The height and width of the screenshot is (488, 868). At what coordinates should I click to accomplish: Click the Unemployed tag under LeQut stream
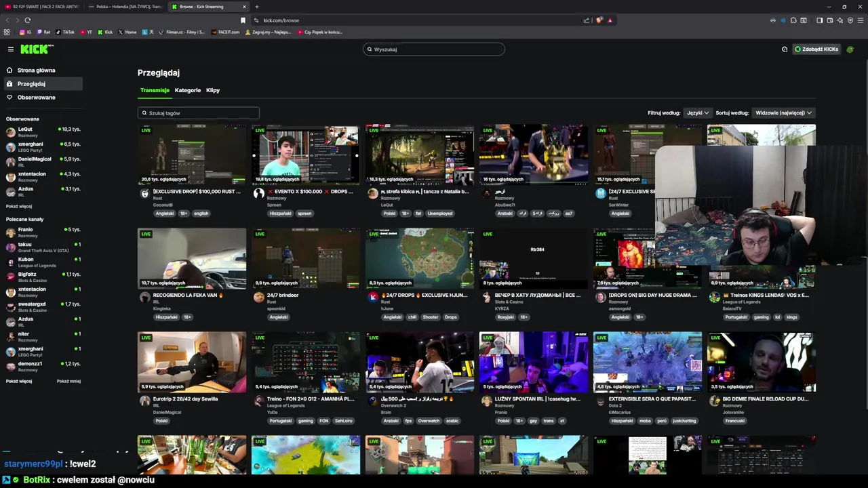pos(440,213)
